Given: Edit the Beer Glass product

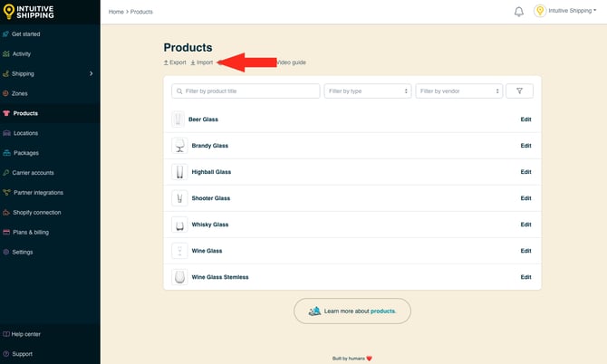Looking at the screenshot, I should [525, 120].
